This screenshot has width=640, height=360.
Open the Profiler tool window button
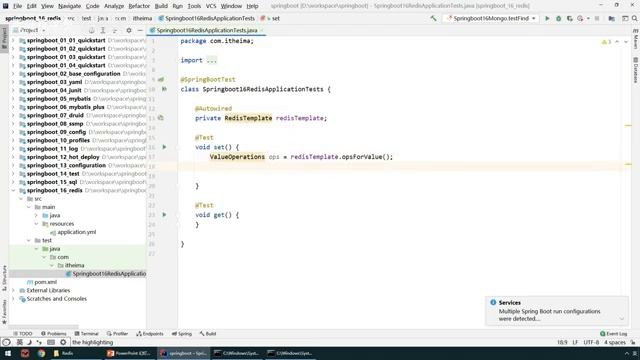(118, 334)
